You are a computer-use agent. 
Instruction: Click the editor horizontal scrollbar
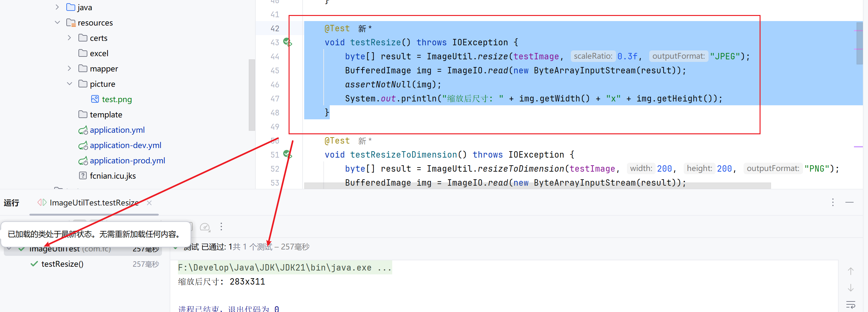click(x=537, y=186)
